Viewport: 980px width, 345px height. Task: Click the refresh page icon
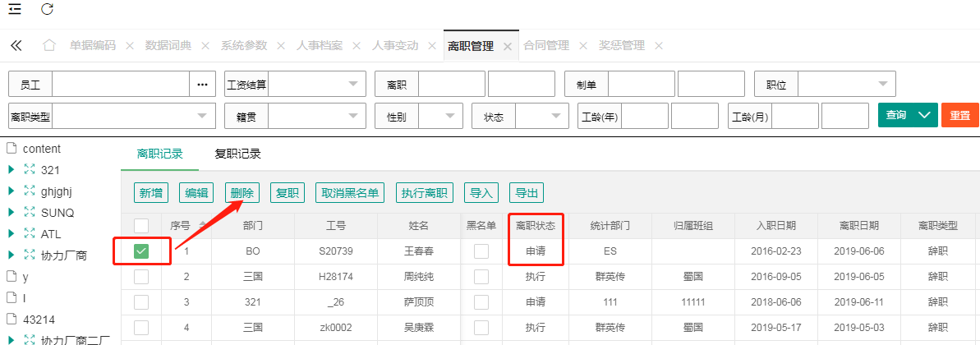pos(47,9)
